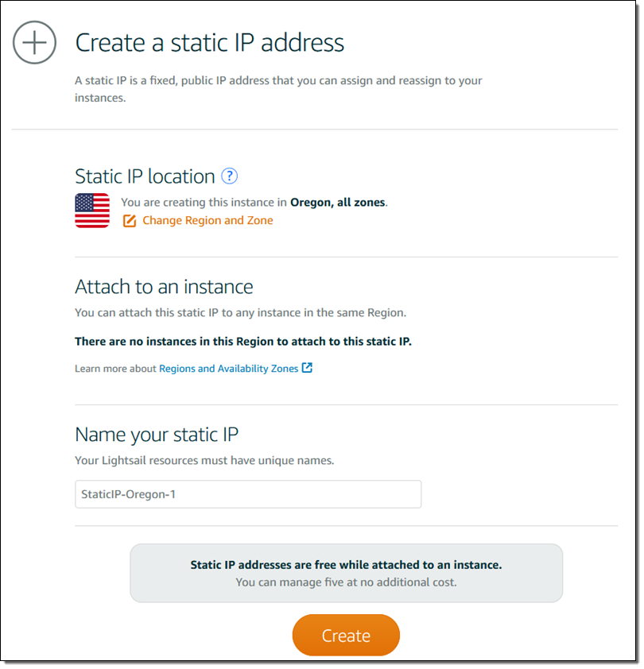Viewport: 644px width, 669px height.
Task: Click the 'Lightsail resources must have unique names' hint
Action: [205, 461]
